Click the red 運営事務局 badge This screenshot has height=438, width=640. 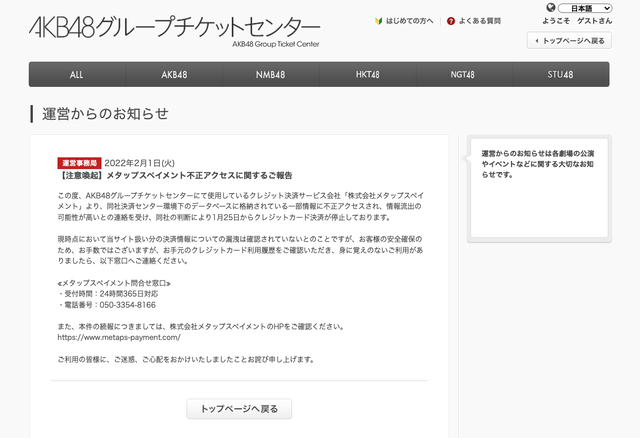point(79,163)
